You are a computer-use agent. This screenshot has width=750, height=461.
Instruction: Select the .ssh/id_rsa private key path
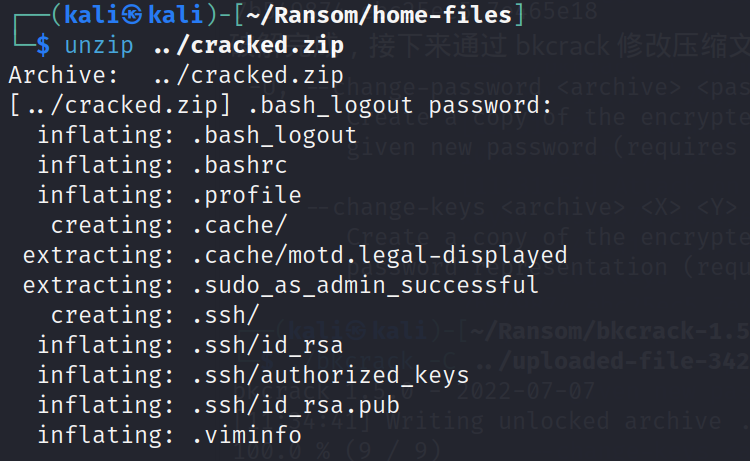click(x=267, y=345)
